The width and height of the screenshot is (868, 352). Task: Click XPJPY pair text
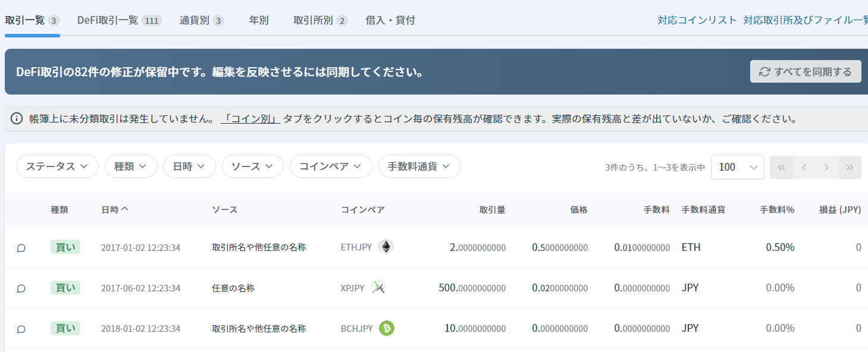click(353, 288)
